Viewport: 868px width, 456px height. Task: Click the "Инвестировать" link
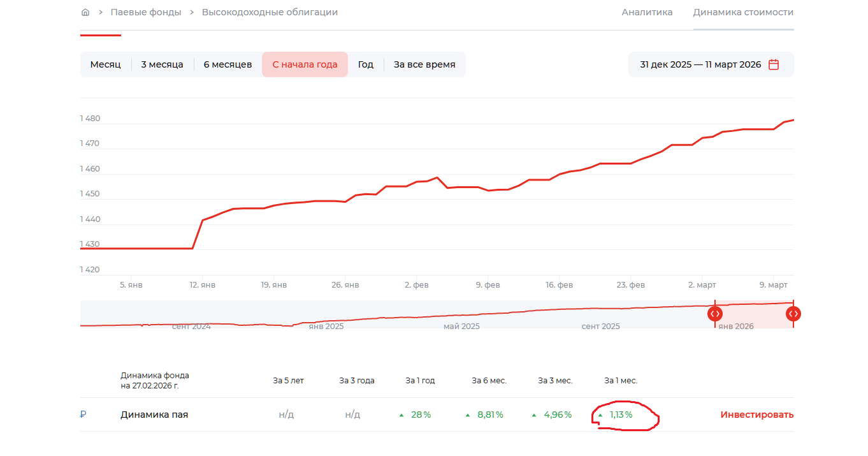(757, 415)
